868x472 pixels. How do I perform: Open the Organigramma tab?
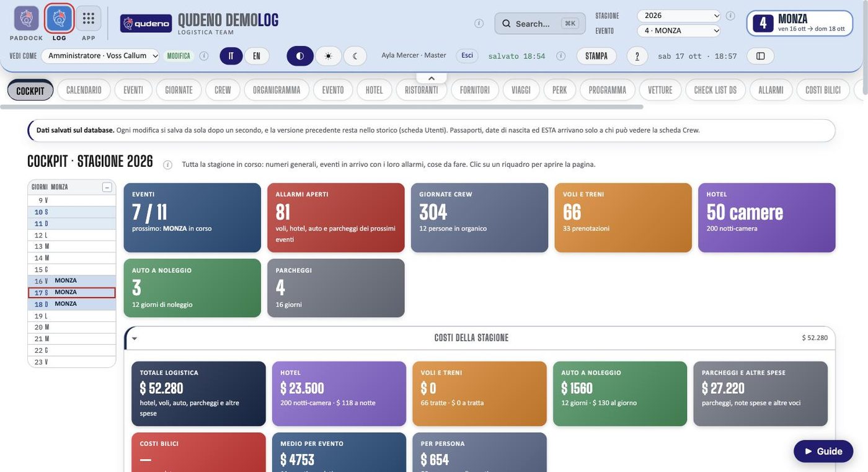coord(277,90)
